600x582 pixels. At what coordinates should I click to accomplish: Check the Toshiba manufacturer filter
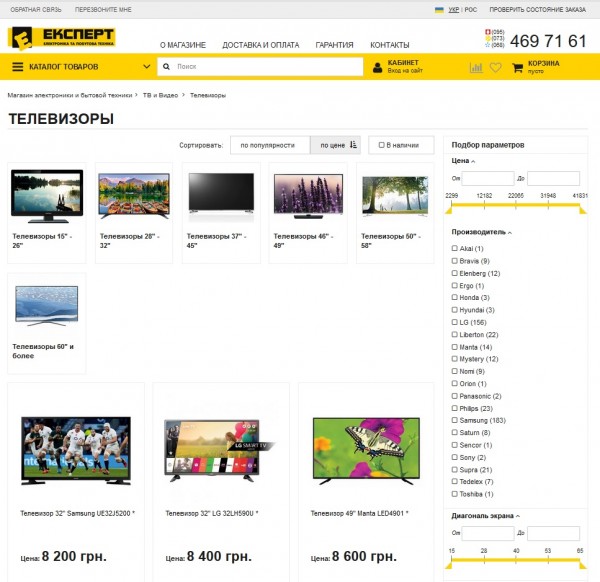coord(455,494)
